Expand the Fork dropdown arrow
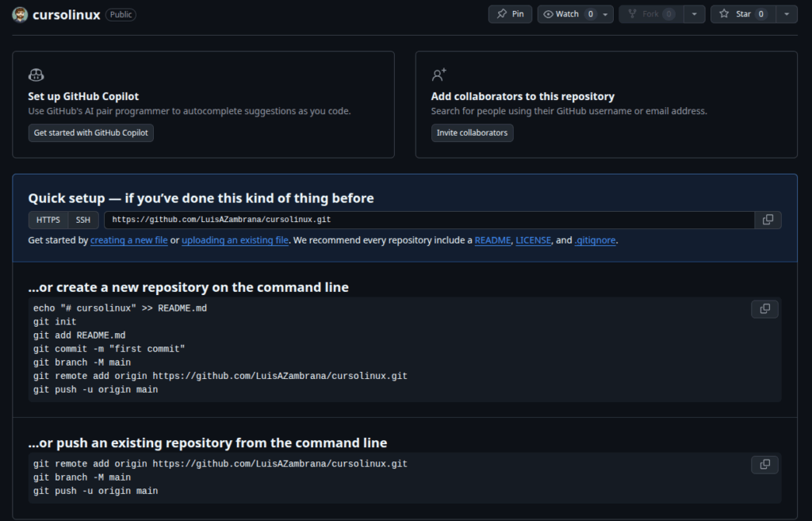812x521 pixels. [x=694, y=14]
